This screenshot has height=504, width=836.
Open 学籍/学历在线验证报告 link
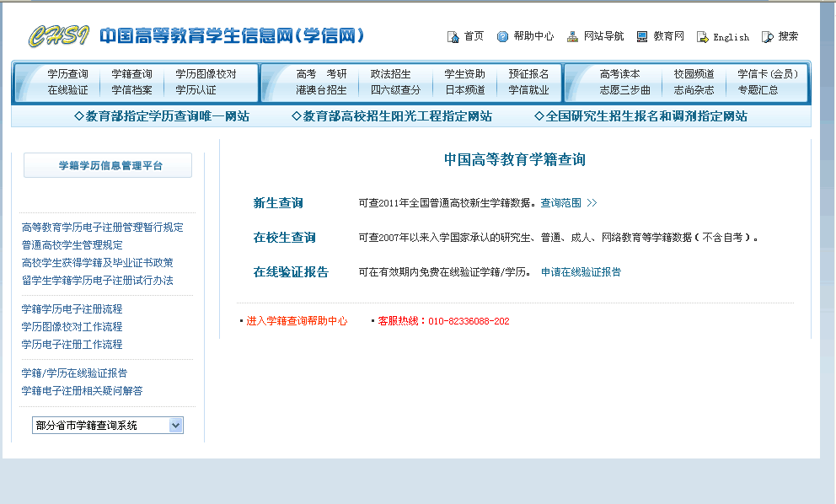(x=74, y=373)
